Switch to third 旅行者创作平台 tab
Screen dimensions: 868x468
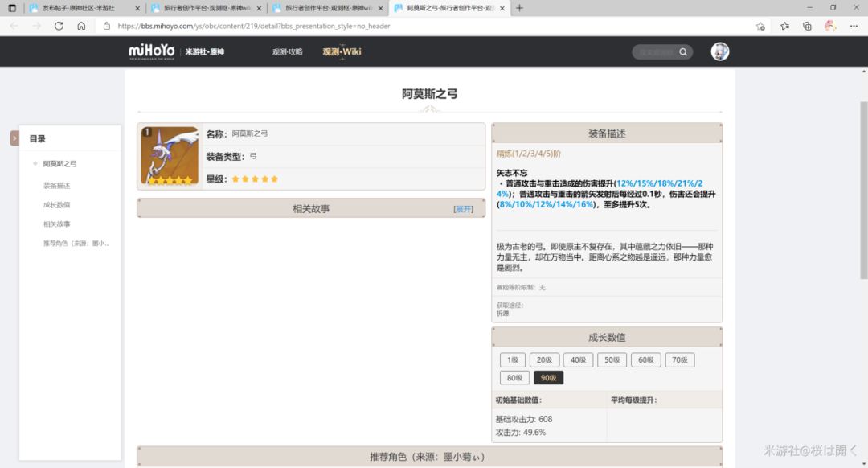[x=328, y=8]
